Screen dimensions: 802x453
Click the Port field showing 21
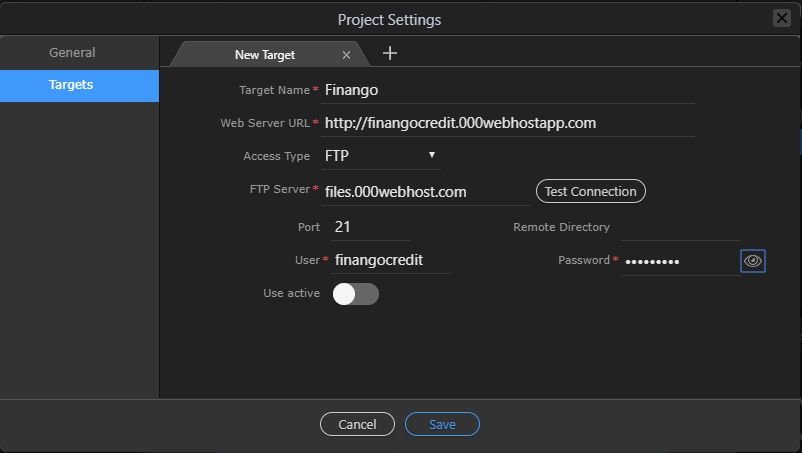(371, 227)
